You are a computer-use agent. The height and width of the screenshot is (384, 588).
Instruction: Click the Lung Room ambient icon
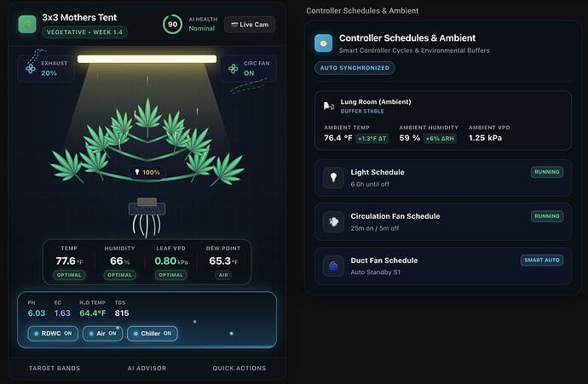click(x=329, y=106)
